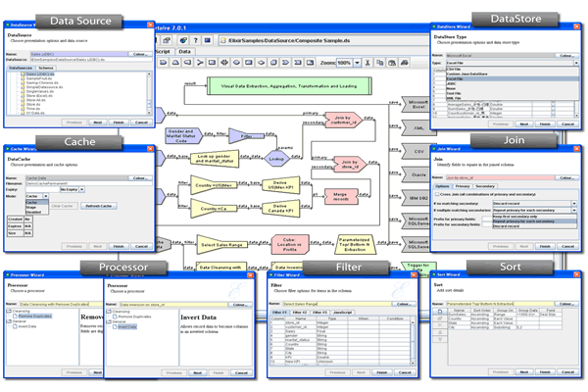Click the Colour button in Sort Wizard
This screenshot has height=392, width=588.
tap(565, 304)
